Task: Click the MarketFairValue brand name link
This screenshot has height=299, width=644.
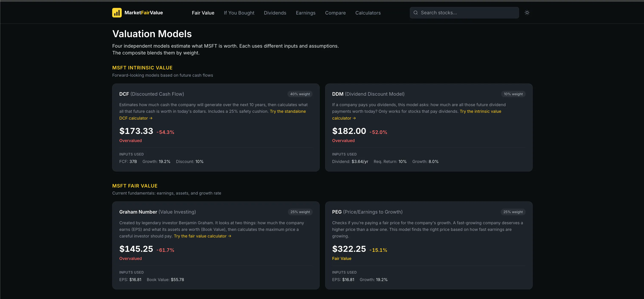Action: pyautogui.click(x=144, y=13)
